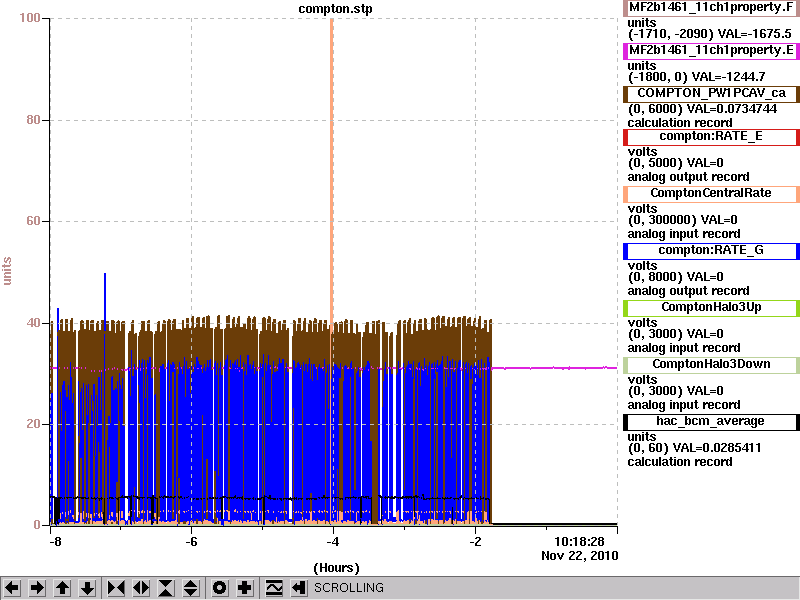Click the pan right arrow button
Viewport: 800px width, 600px height.
pos(37,588)
